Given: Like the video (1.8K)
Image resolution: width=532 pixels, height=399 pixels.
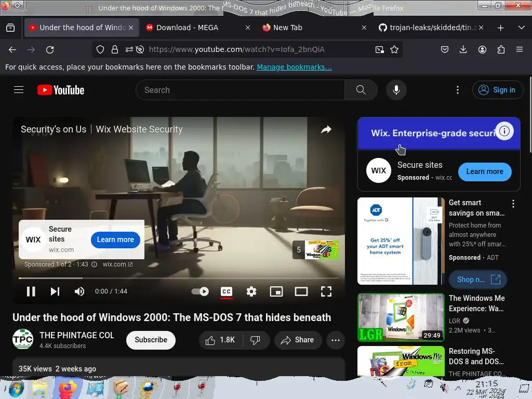Looking at the screenshot, I should coord(220,340).
